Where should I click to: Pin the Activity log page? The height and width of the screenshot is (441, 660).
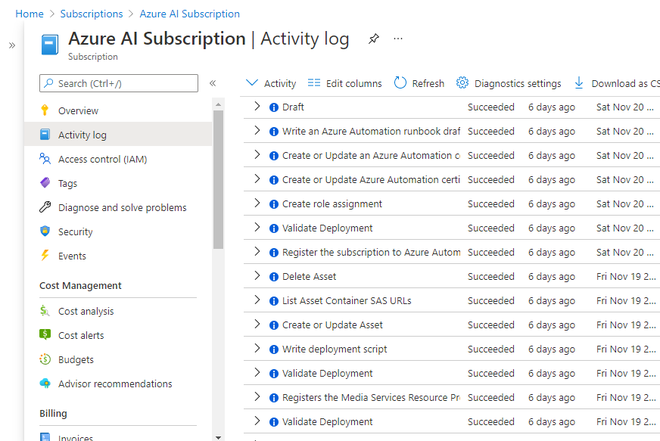(x=374, y=39)
